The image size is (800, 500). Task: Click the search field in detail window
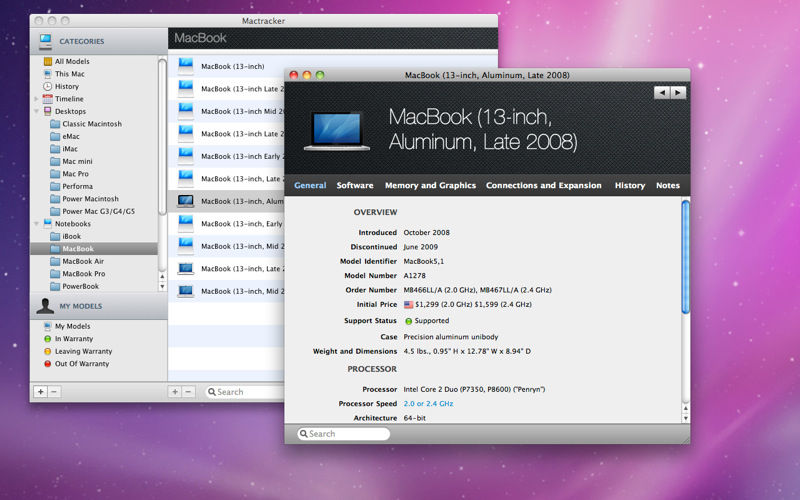343,434
